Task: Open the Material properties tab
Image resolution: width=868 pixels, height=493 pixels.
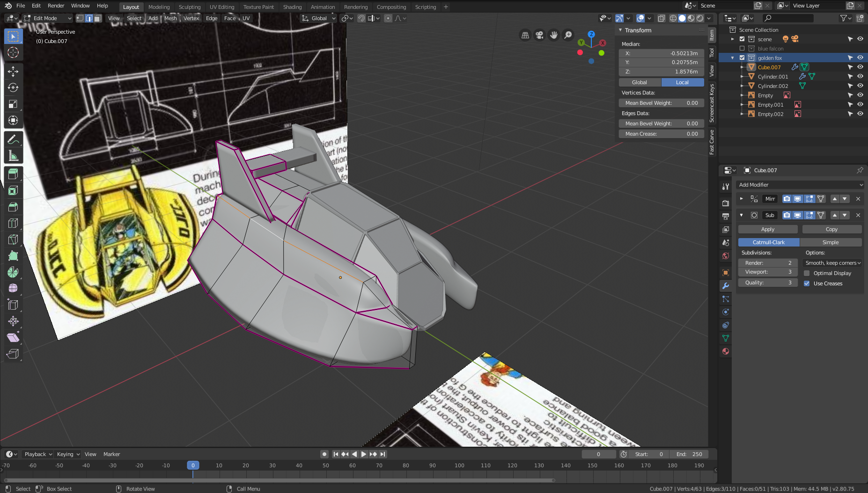Action: click(726, 351)
